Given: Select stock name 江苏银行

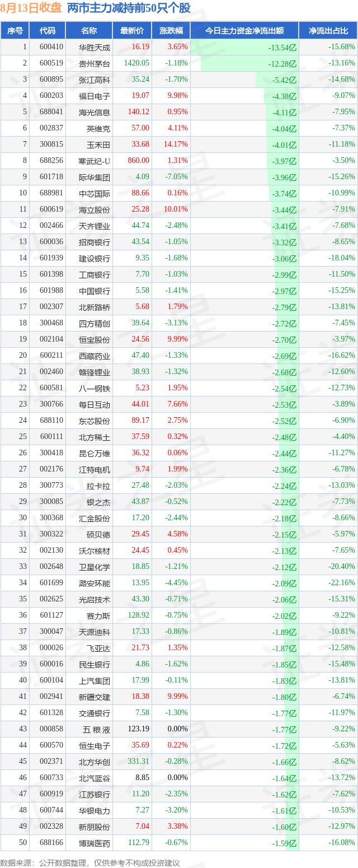Looking at the screenshot, I should point(95,794).
